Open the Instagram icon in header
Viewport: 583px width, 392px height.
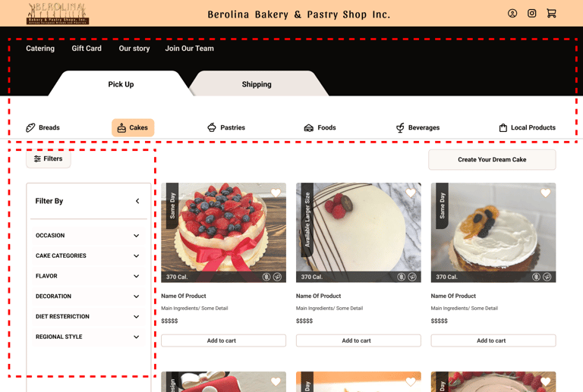(531, 14)
